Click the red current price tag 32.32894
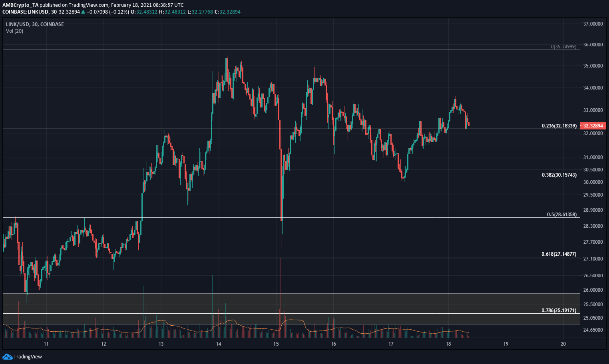 (x=593, y=125)
